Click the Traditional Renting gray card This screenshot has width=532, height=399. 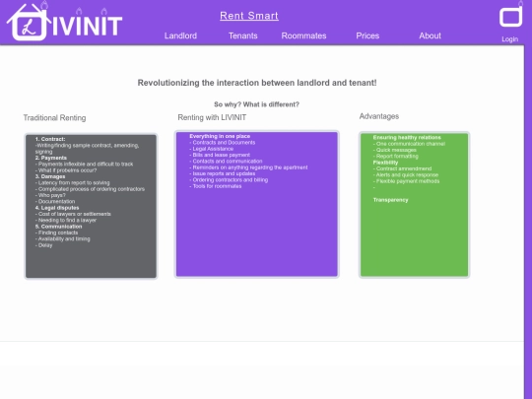click(x=91, y=206)
